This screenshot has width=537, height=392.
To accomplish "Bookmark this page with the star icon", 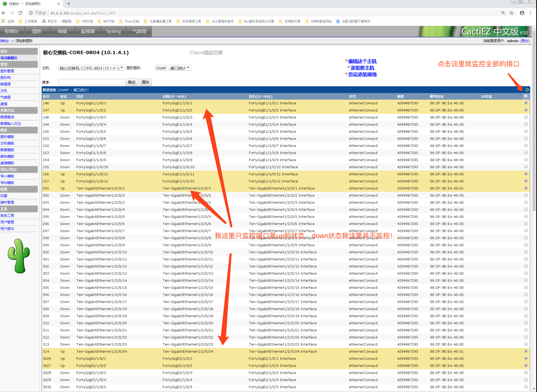I will click(x=512, y=13).
